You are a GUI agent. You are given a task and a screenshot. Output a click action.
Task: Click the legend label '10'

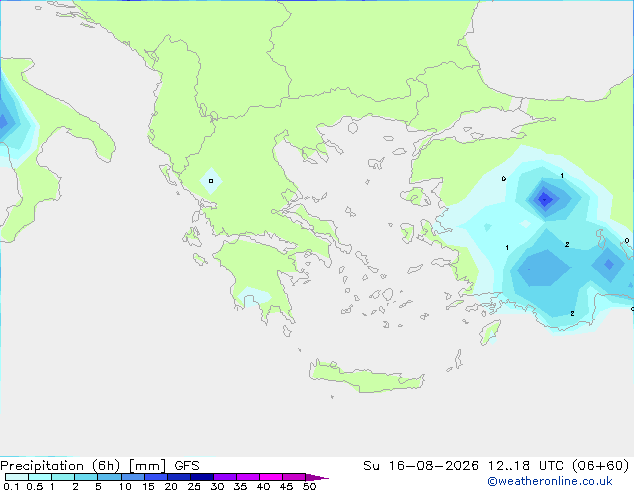pyautogui.click(x=125, y=486)
